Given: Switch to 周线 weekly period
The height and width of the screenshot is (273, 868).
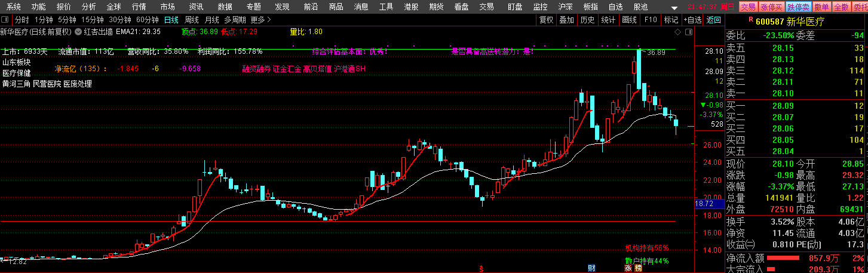Looking at the screenshot, I should point(191,20).
